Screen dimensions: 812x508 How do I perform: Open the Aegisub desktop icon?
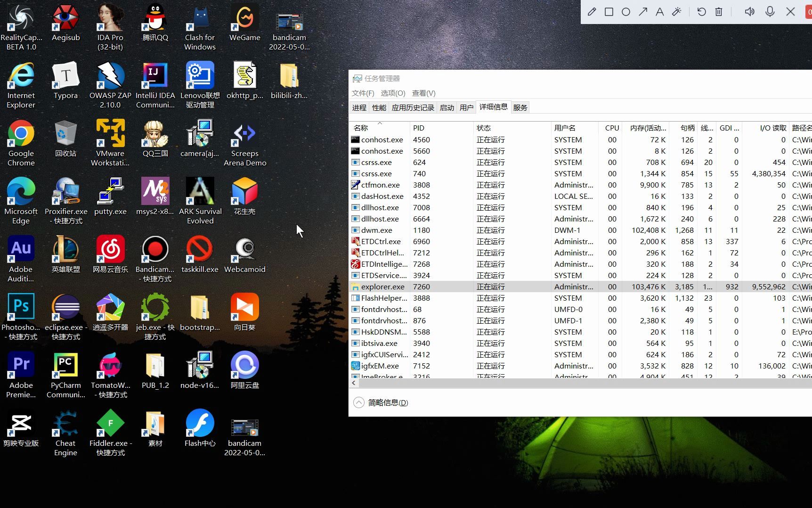[x=65, y=23]
